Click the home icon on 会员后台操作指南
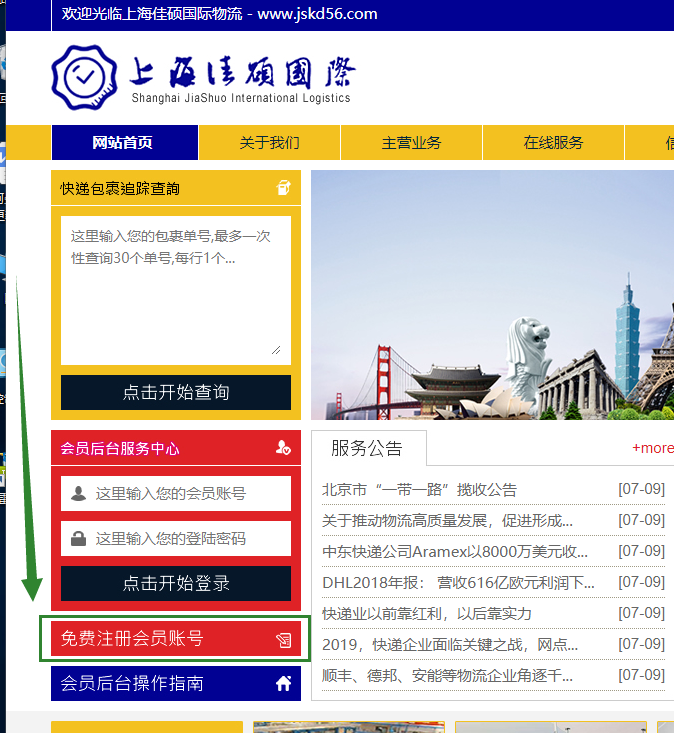The width and height of the screenshot is (674, 733). click(x=283, y=684)
